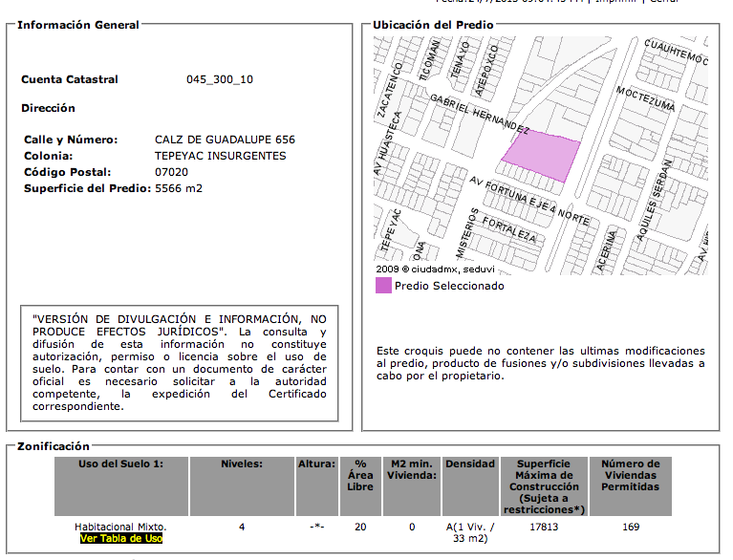Select the Niveles value 4
Screen dimensions: 733x560
point(242,527)
